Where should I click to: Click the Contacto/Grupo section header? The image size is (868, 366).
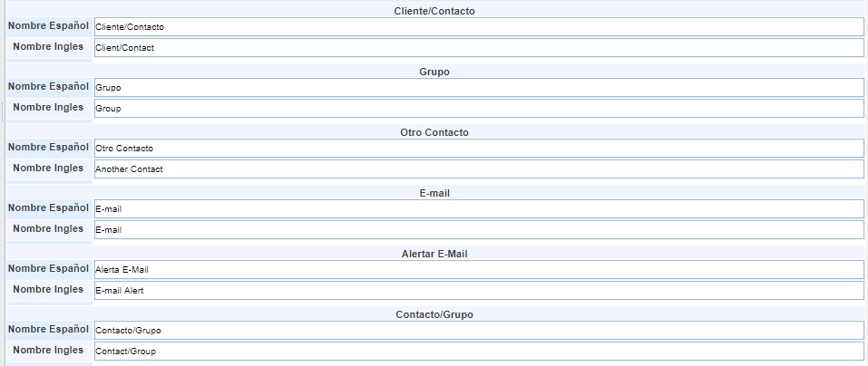pyautogui.click(x=434, y=314)
